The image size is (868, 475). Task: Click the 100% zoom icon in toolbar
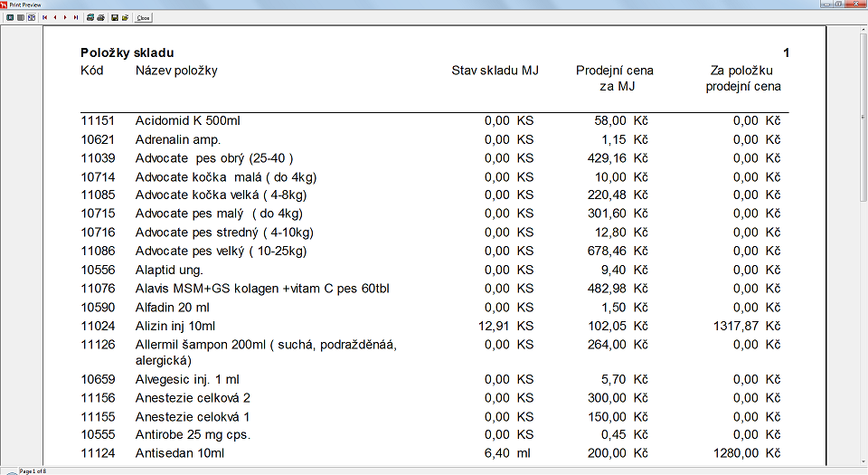coord(21,18)
